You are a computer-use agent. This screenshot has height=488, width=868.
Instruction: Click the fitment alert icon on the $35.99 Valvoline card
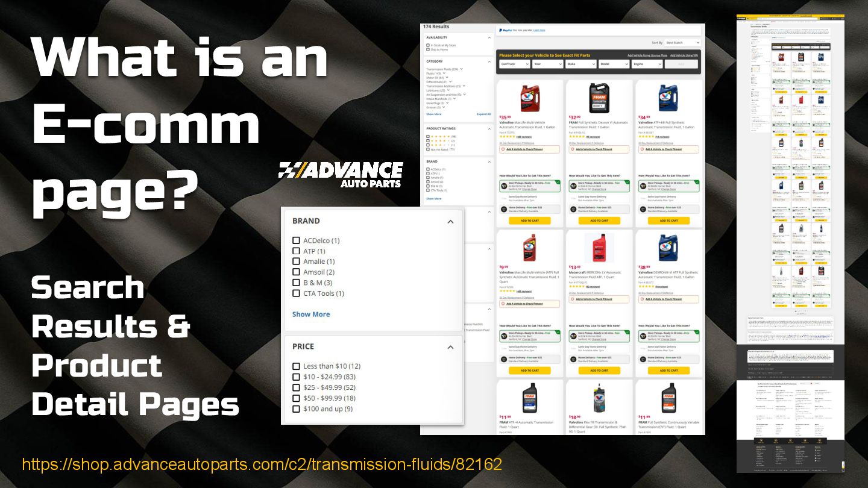pos(503,149)
